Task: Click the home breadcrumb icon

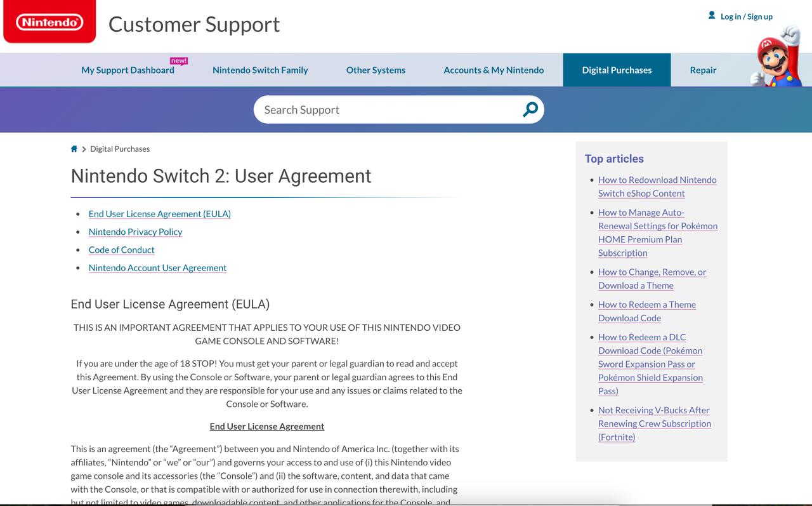Action: [x=74, y=149]
